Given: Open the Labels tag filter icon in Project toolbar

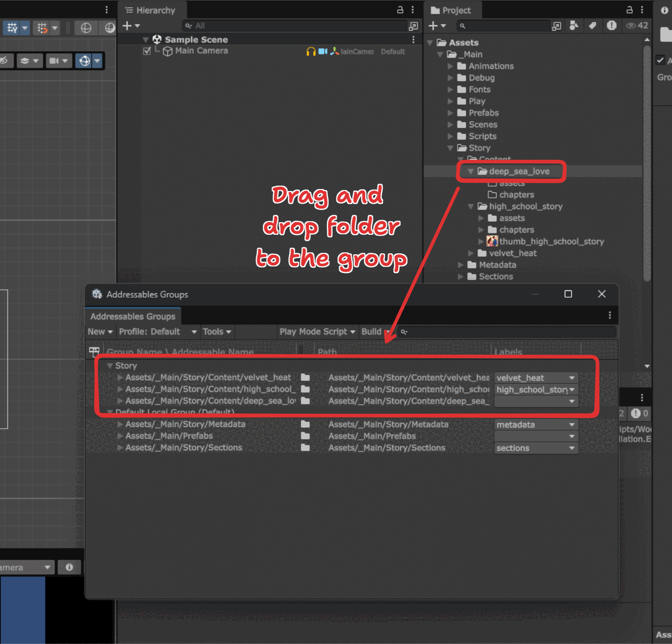Looking at the screenshot, I should pyautogui.click(x=593, y=25).
